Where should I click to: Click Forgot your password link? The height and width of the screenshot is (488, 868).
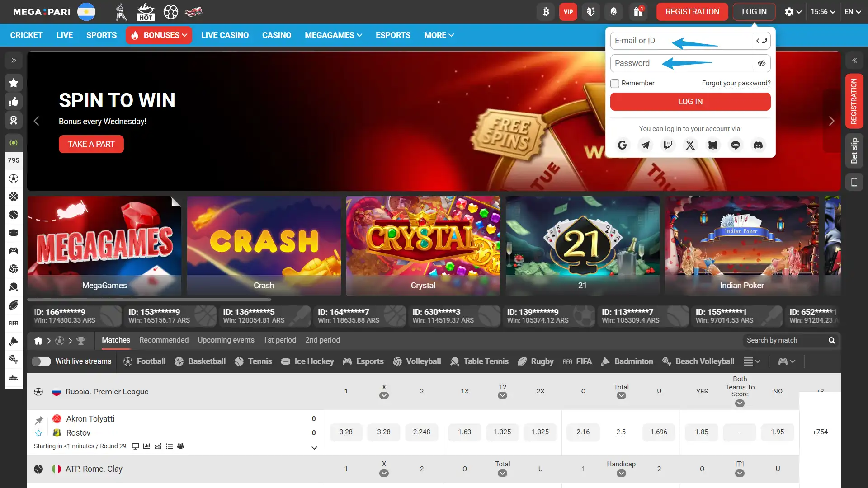coord(736,83)
